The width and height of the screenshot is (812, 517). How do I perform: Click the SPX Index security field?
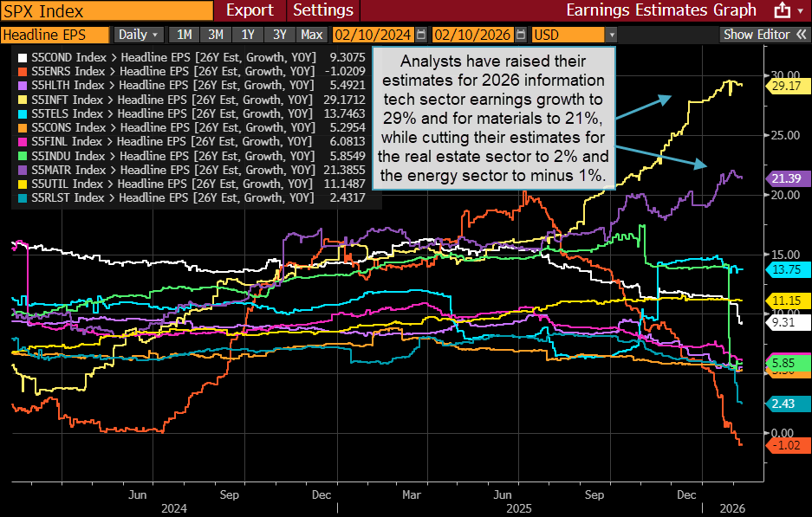point(104,10)
